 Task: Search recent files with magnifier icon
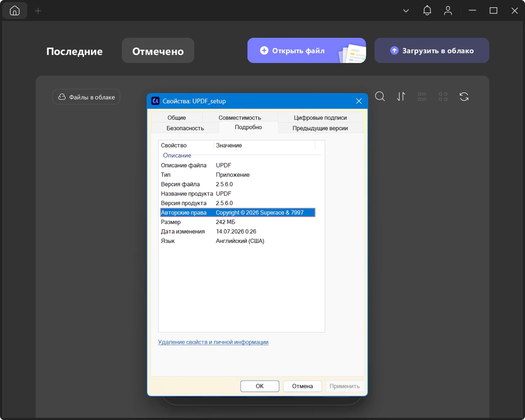(x=380, y=96)
